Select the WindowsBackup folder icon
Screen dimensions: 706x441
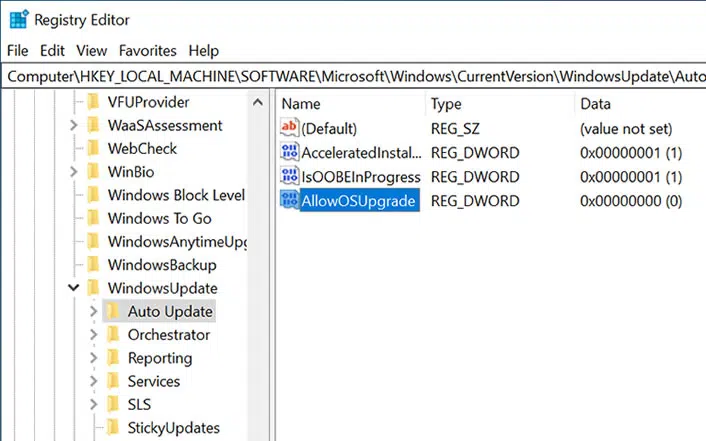pos(93,265)
